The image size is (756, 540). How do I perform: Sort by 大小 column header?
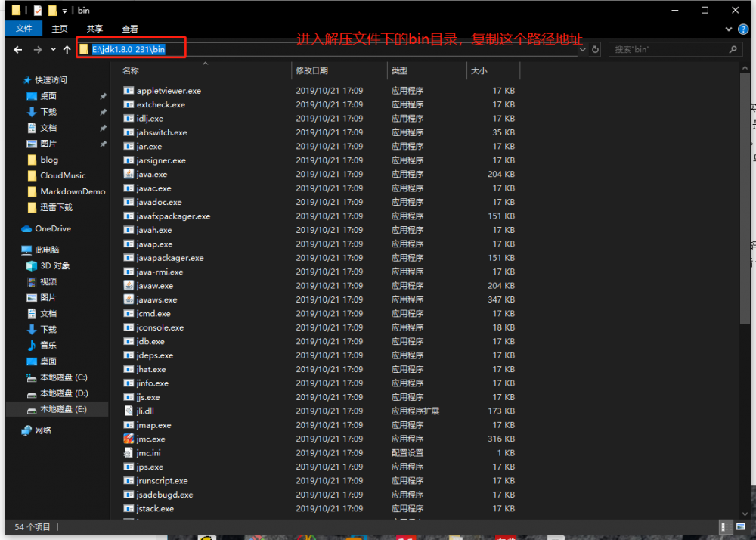(479, 71)
